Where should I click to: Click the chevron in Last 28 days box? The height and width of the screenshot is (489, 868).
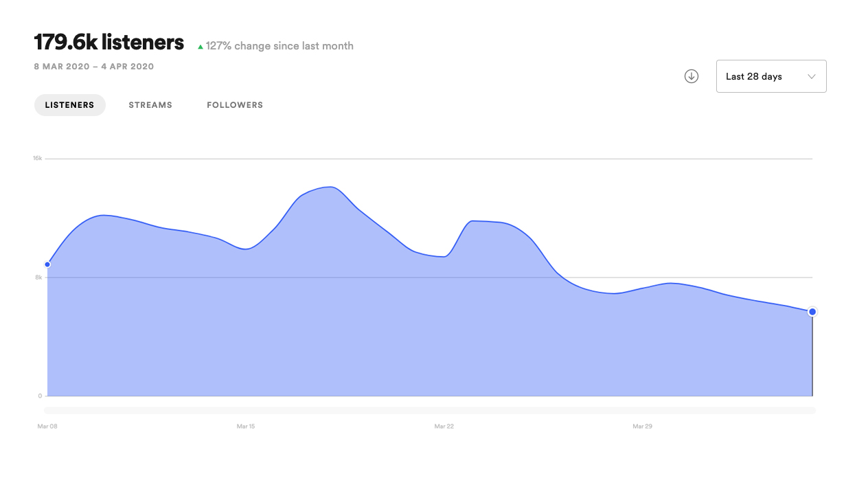(812, 76)
